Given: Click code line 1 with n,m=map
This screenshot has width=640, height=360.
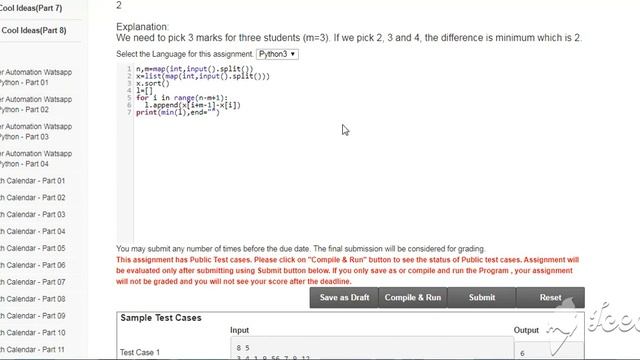Looking at the screenshot, I should [x=195, y=69].
